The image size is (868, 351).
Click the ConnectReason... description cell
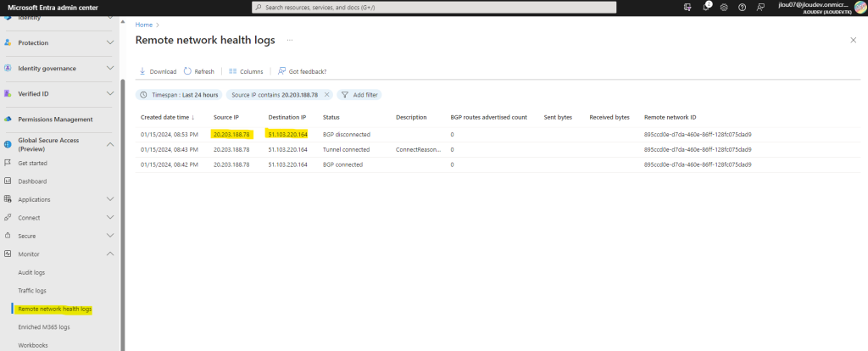tap(419, 149)
